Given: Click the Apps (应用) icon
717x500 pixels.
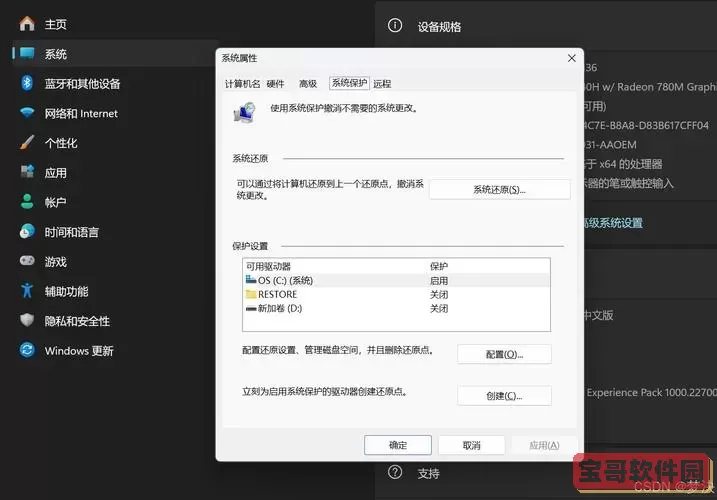Looking at the screenshot, I should 27,172.
